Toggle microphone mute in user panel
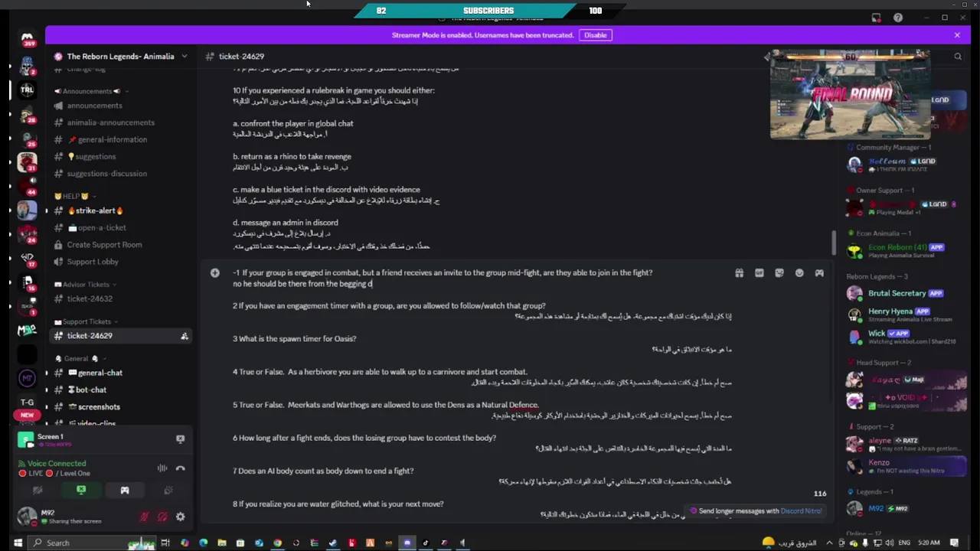 pyautogui.click(x=144, y=517)
